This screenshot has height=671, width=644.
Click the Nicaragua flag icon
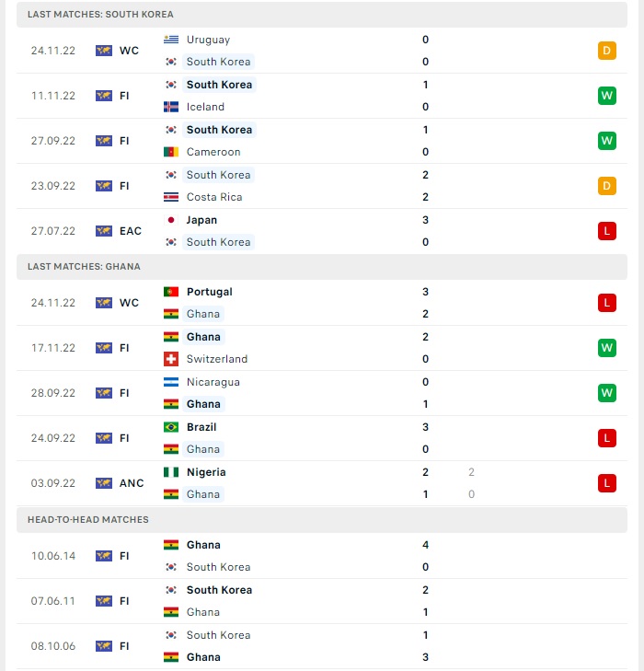point(171,382)
